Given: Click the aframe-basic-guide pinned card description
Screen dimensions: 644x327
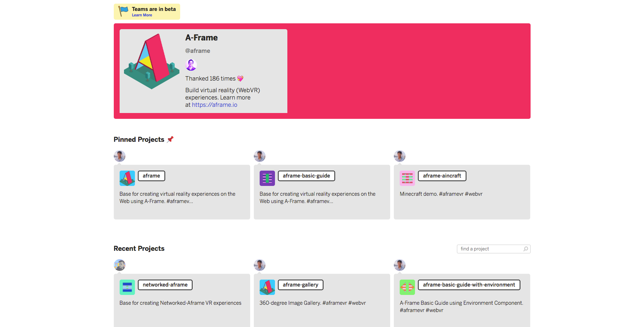Looking at the screenshot, I should (318, 198).
